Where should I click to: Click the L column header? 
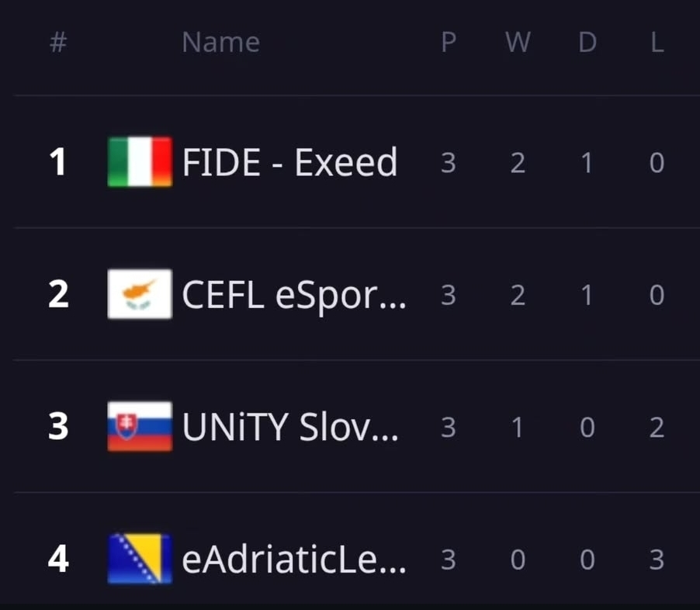[x=657, y=43]
